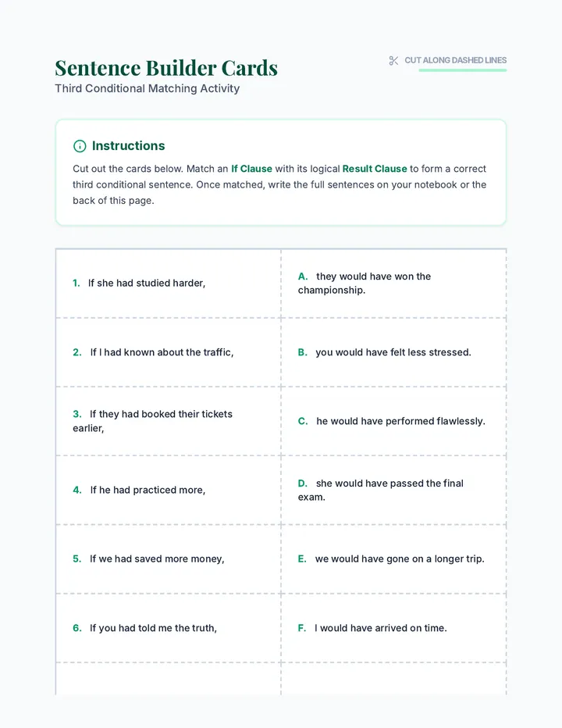Select card 4 'If he had practiced more'
Viewport: 562px width, 728px height.
coord(168,491)
